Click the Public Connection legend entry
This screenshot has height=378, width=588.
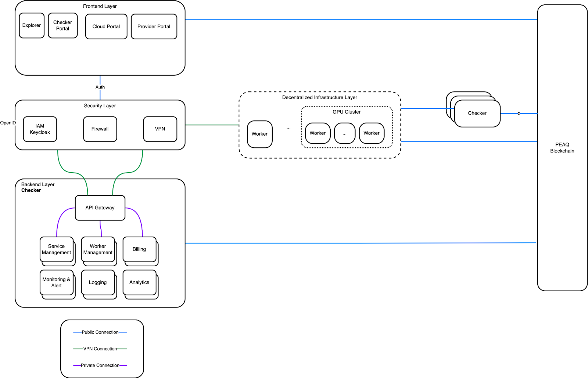[100, 332]
